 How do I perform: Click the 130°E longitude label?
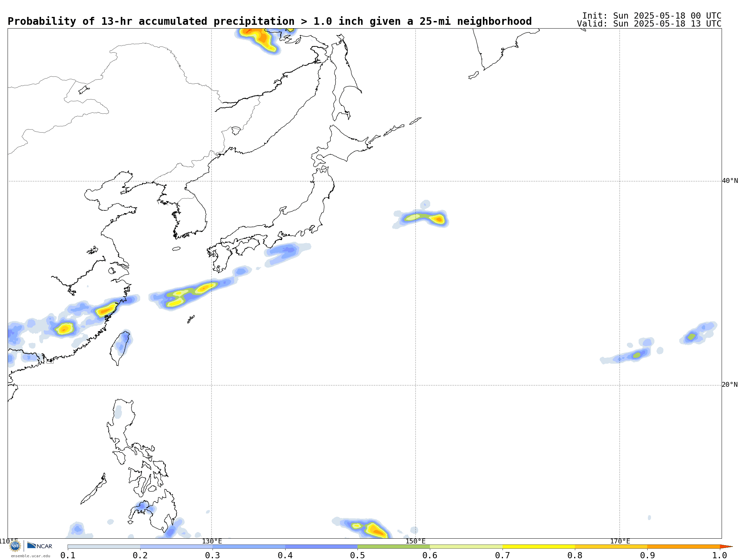click(212, 541)
